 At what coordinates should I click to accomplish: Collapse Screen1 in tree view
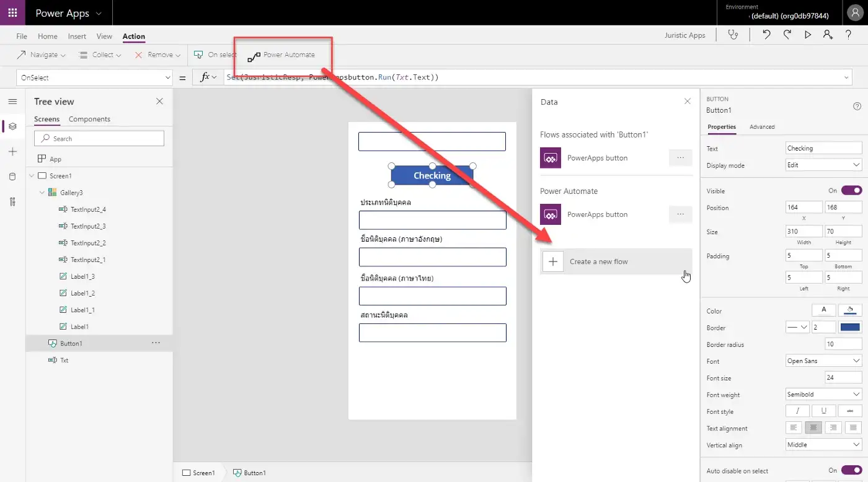pos(31,176)
